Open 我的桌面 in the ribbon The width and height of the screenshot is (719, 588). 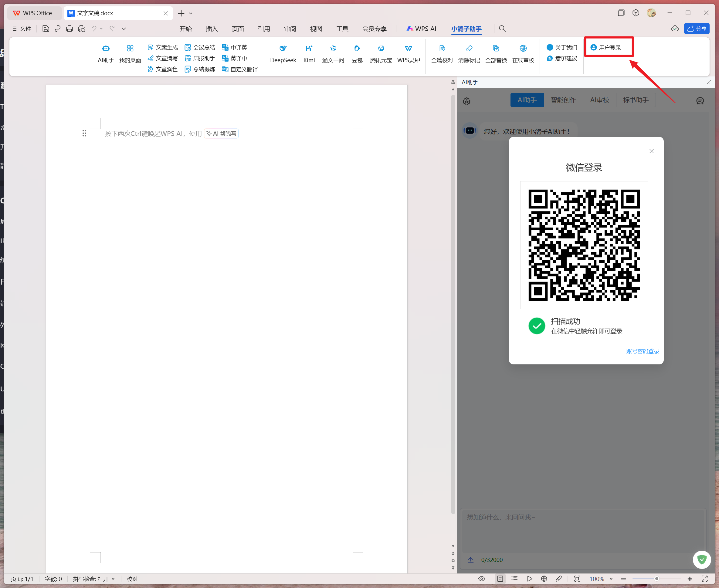[x=130, y=54]
